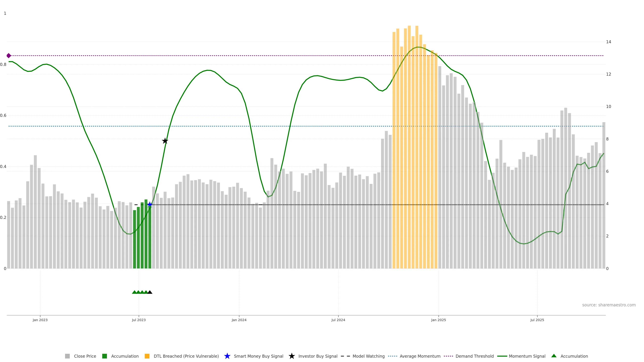Toggle the Momentum Signal legend entry
The width and height of the screenshot is (644, 362).
click(x=527, y=356)
